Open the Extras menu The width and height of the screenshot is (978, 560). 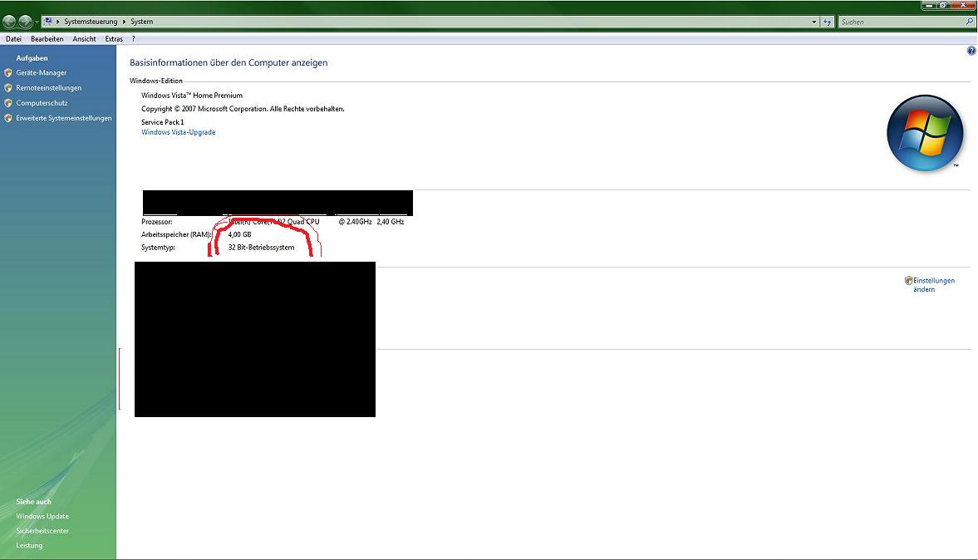click(x=114, y=39)
